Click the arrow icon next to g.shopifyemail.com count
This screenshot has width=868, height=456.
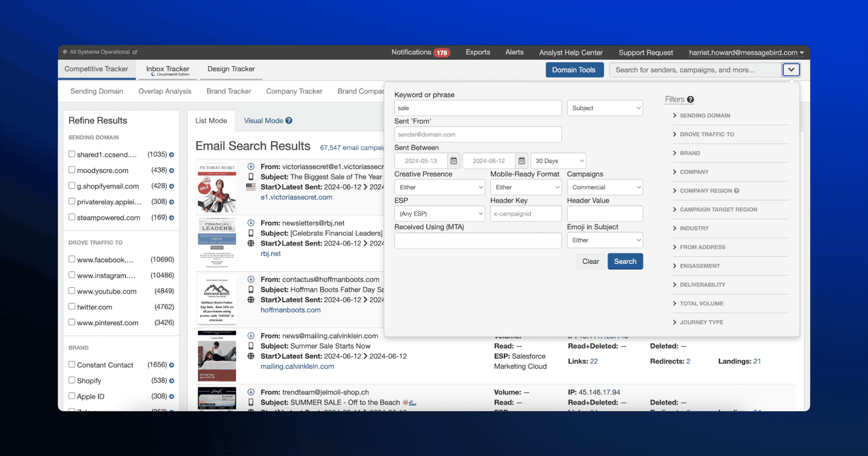[x=171, y=186]
